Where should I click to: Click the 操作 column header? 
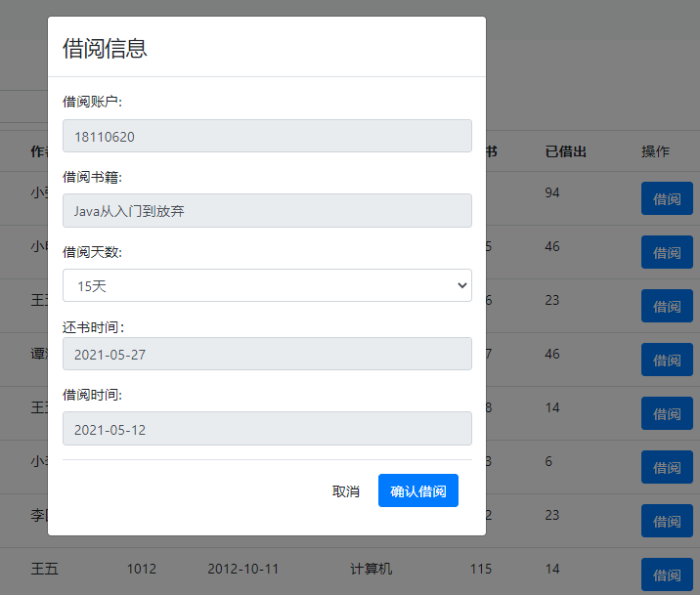[655, 151]
